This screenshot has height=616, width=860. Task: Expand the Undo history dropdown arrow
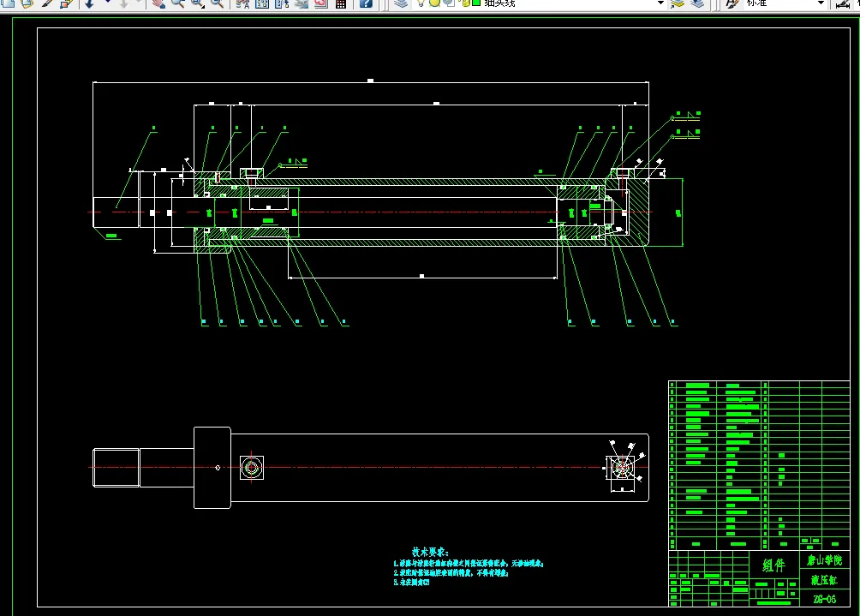[x=107, y=3]
